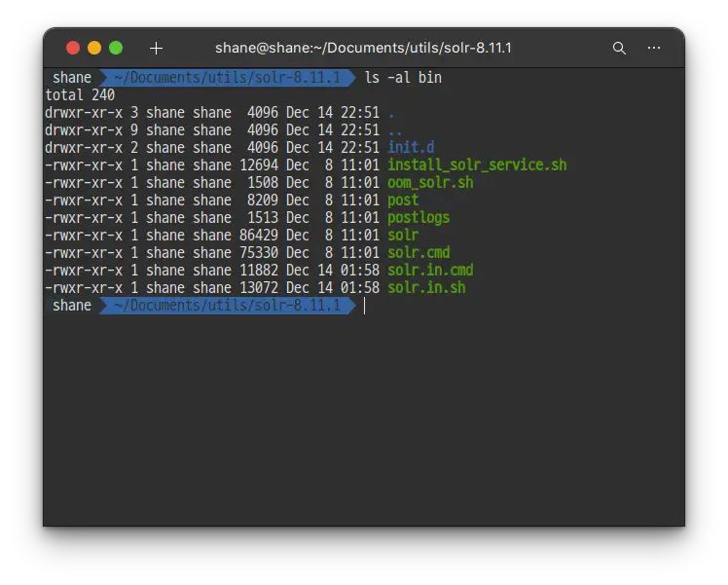Click the timestamp 22:51 on the init.d row
728x585 pixels.
click(x=360, y=148)
